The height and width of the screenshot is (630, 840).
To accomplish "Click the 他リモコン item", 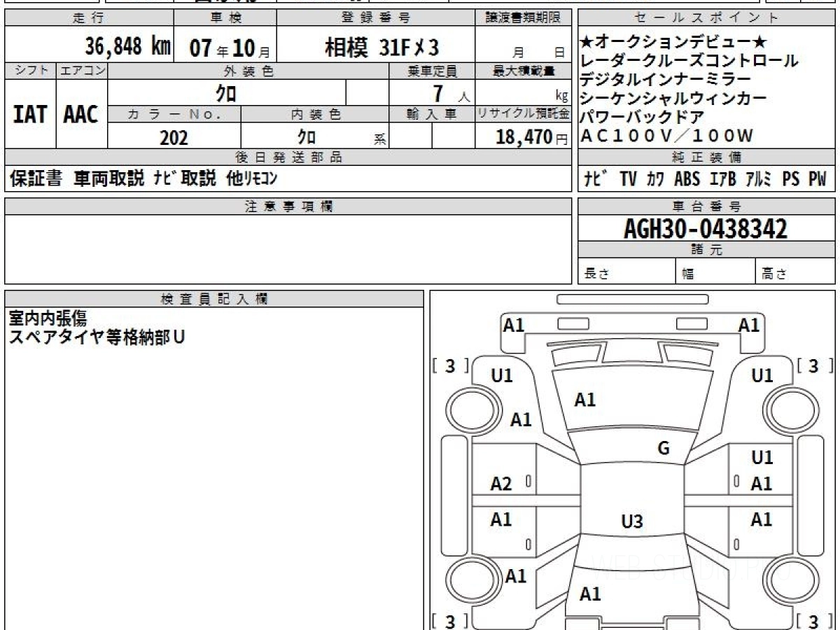I will [x=252, y=178].
